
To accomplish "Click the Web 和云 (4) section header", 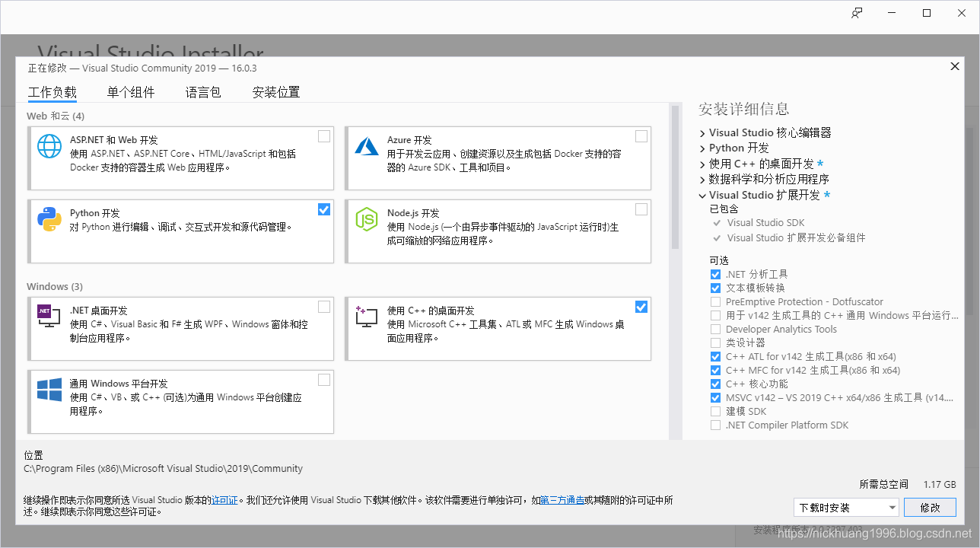I will [56, 116].
